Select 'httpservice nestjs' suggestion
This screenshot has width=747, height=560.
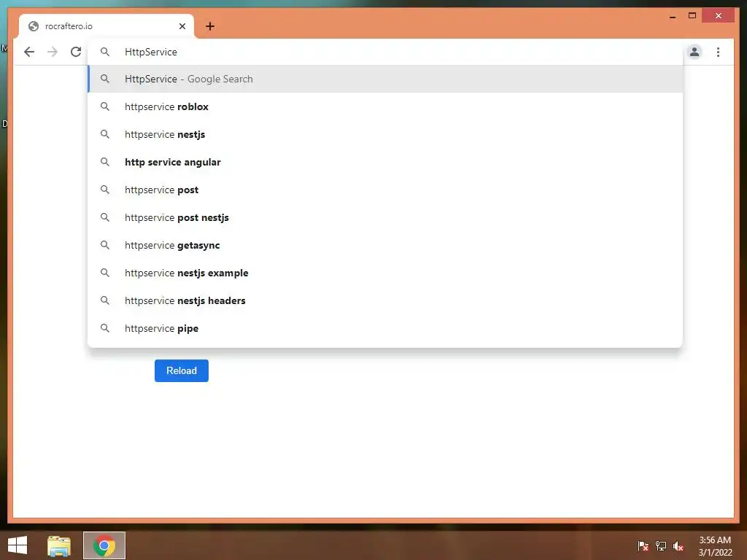coord(385,134)
